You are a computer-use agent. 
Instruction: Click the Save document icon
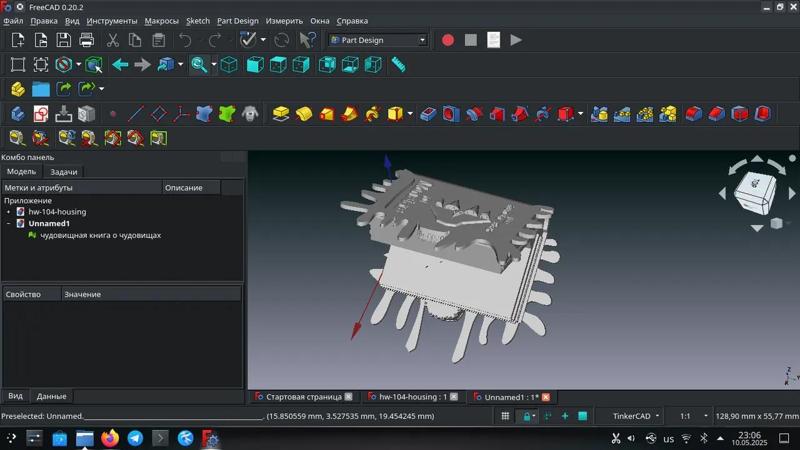point(64,40)
